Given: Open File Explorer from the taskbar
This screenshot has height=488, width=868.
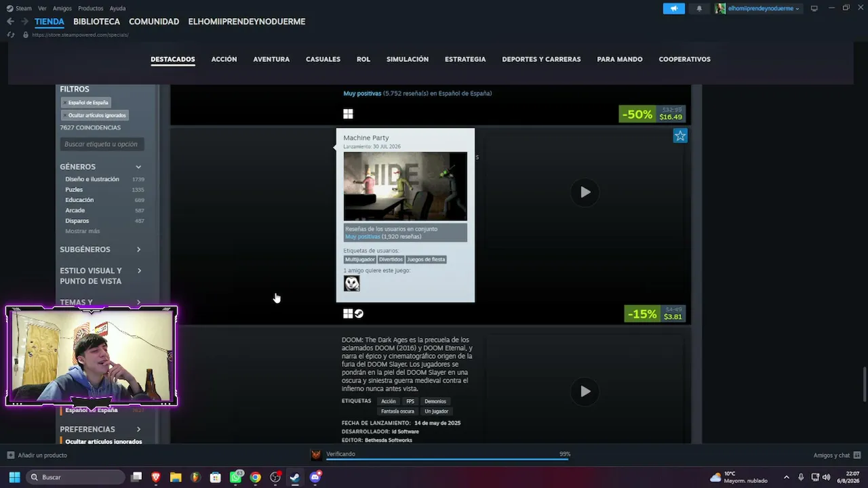Looking at the screenshot, I should click(x=176, y=477).
